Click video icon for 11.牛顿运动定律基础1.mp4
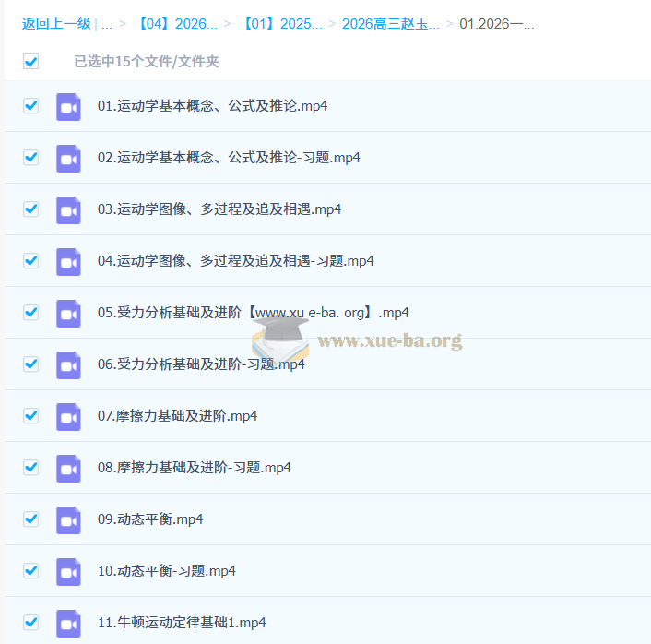This screenshot has width=651, height=644. [68, 623]
